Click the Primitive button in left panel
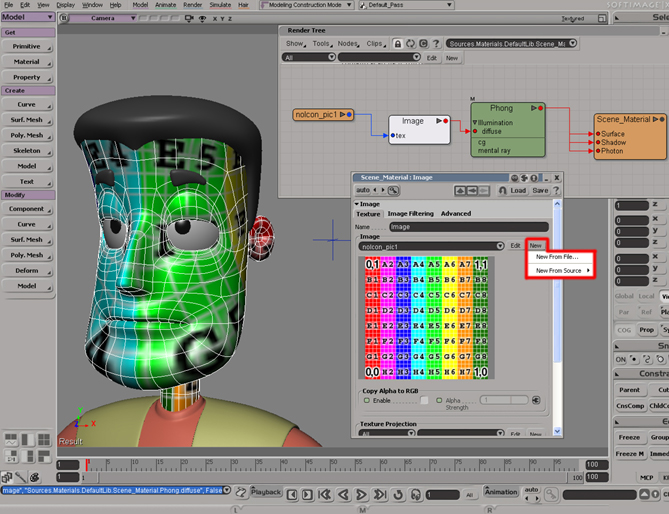Viewport: 669px width, 514px height. click(27, 46)
